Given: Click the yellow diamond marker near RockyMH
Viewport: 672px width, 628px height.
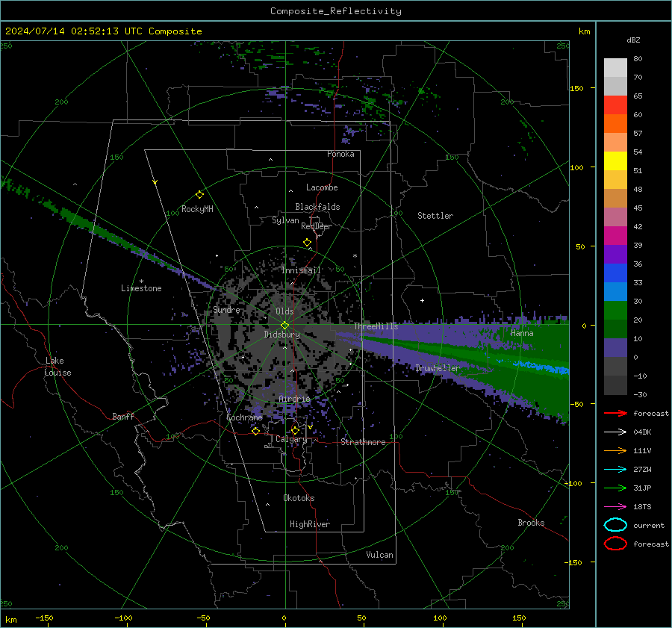Looking at the screenshot, I should pyautogui.click(x=199, y=195).
